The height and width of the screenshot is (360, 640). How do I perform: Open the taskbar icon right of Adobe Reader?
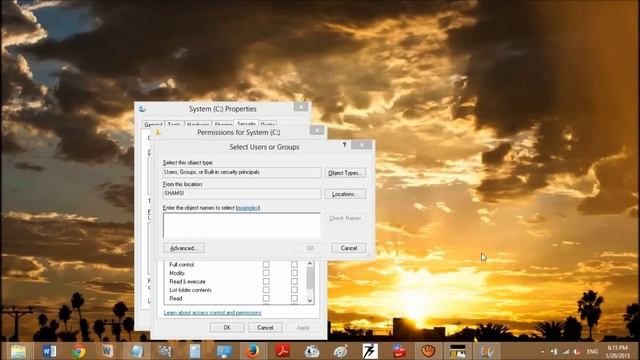pyautogui.click(x=311, y=351)
